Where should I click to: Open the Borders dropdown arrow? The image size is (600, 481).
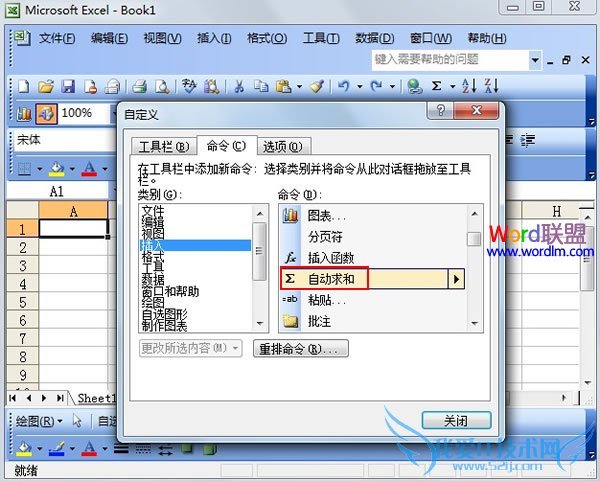40,169
